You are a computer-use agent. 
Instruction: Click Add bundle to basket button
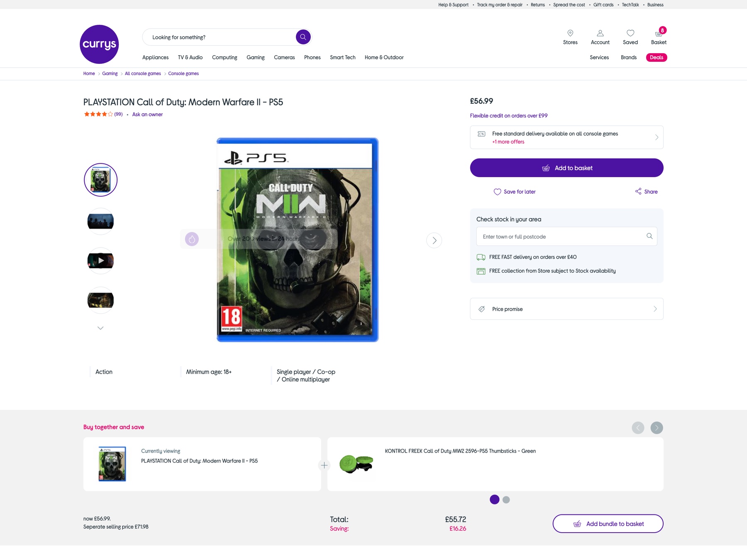608,523
